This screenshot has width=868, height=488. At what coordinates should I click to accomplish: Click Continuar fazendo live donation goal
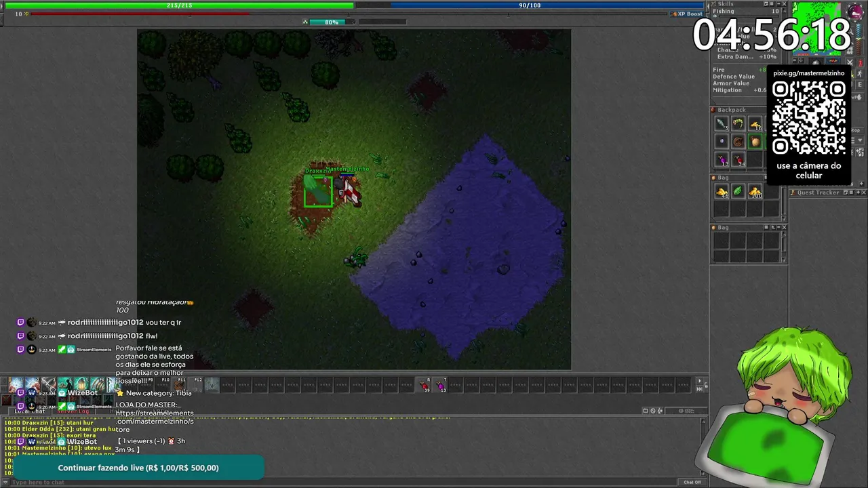138,468
